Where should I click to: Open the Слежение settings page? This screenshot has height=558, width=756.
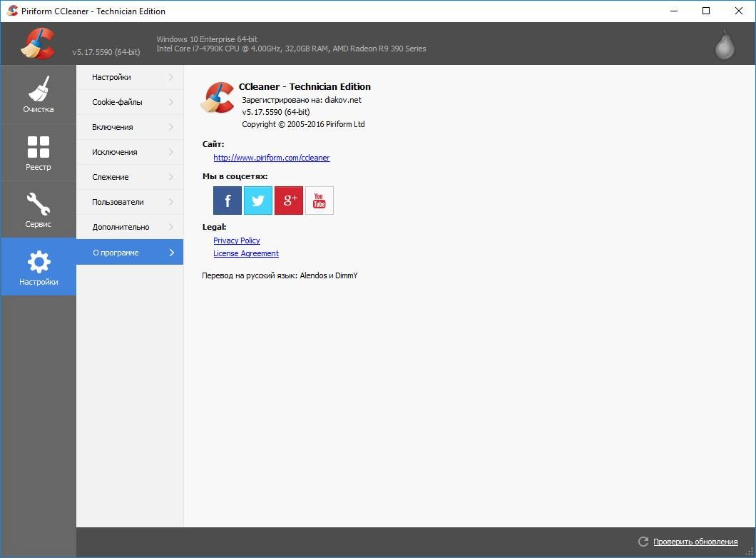[130, 177]
